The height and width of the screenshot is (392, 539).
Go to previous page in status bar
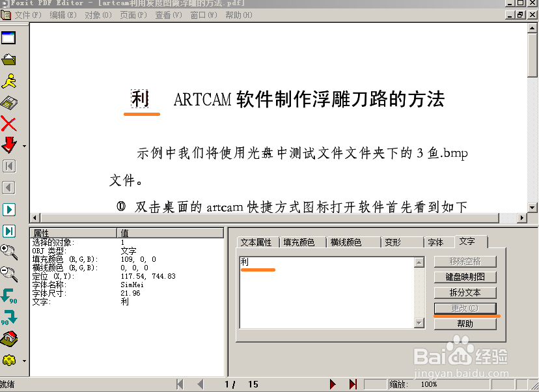[200, 384]
